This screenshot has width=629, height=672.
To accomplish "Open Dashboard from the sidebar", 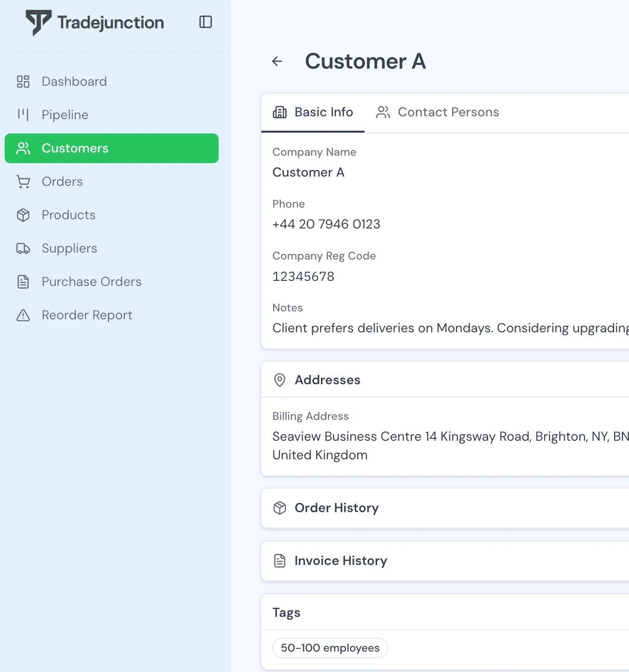I will point(112,82).
